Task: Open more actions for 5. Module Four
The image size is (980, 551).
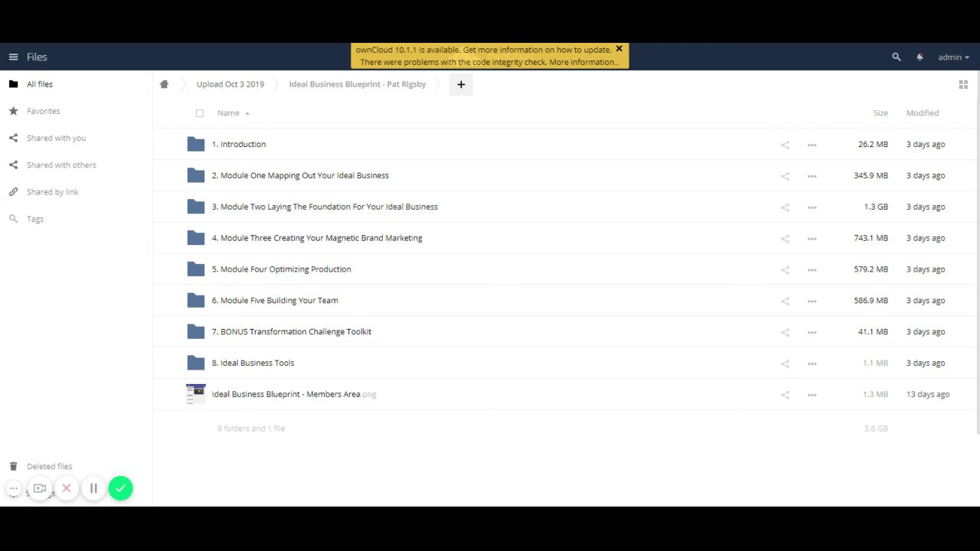Action: [x=812, y=270]
